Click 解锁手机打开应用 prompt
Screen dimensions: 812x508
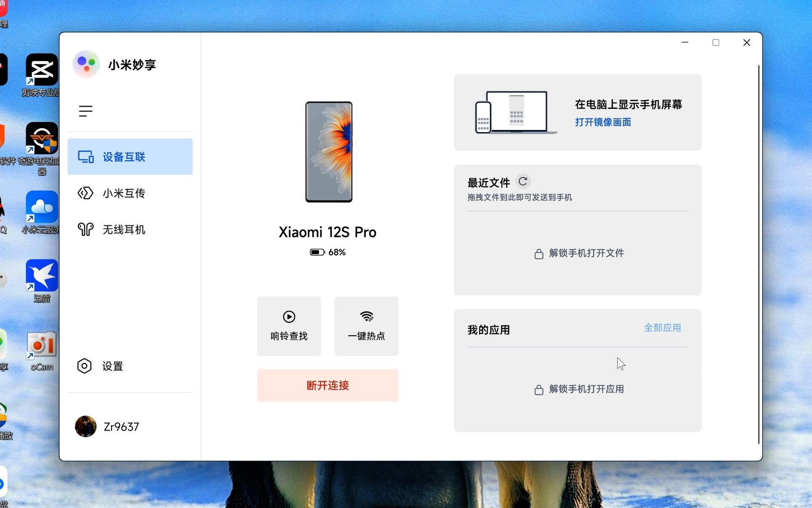pos(586,389)
